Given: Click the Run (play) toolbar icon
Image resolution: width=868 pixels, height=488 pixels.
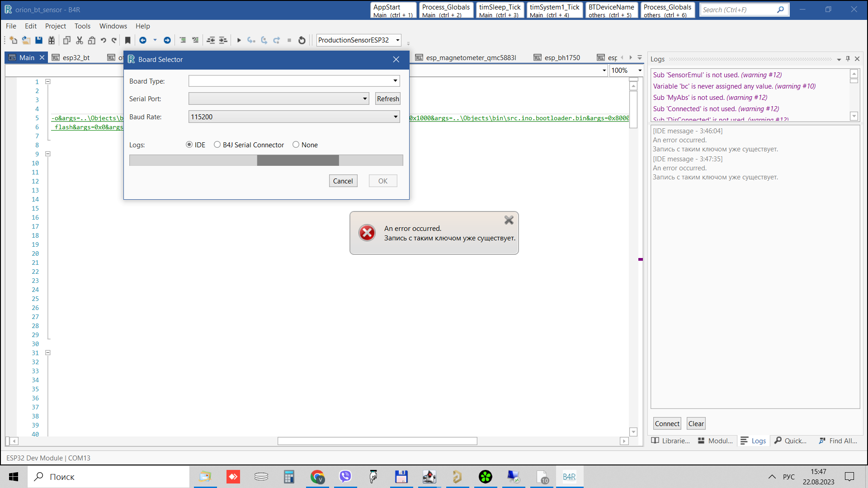Looking at the screenshot, I should click(x=239, y=40).
